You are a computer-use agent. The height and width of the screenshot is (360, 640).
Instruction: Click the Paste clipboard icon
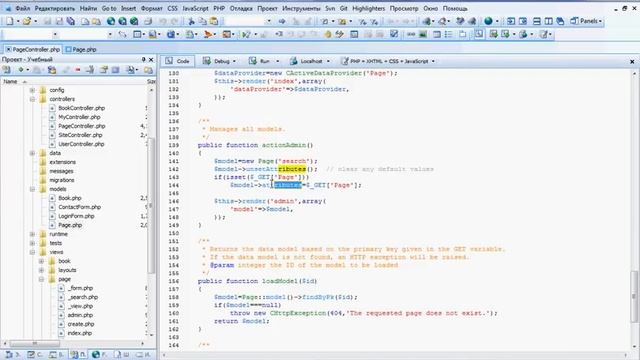coord(214,21)
